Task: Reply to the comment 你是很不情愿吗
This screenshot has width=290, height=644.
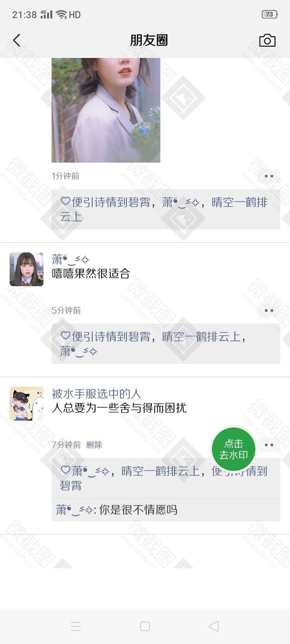Action: (x=166, y=510)
